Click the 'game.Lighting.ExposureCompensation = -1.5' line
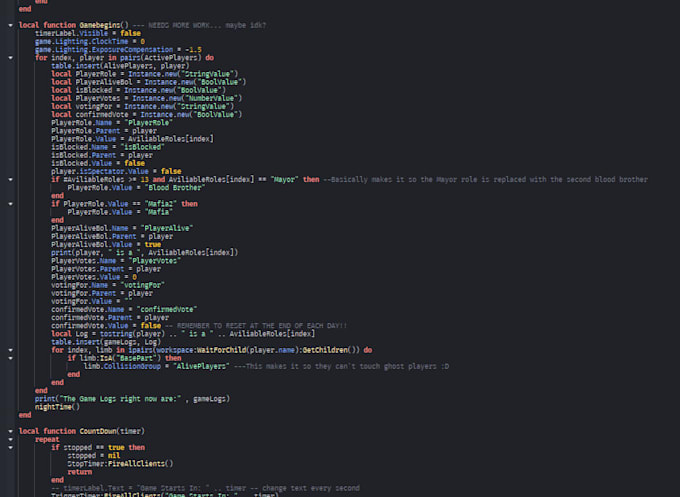 click(x=118, y=49)
